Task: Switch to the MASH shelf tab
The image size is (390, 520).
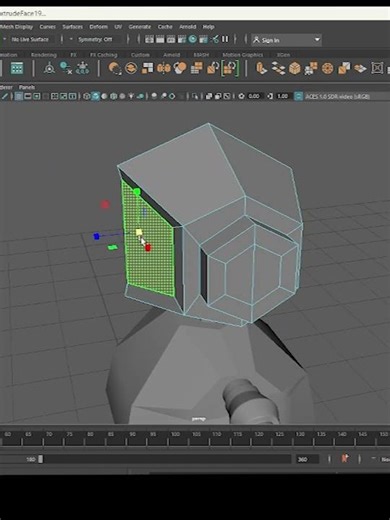Action: pyautogui.click(x=201, y=55)
